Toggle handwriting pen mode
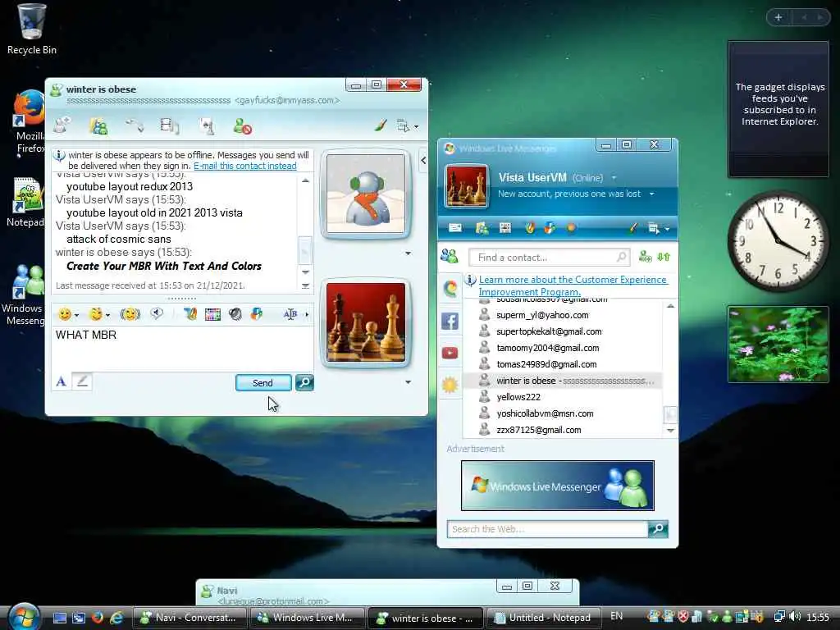Image resolution: width=840 pixels, height=630 pixels. tap(82, 381)
